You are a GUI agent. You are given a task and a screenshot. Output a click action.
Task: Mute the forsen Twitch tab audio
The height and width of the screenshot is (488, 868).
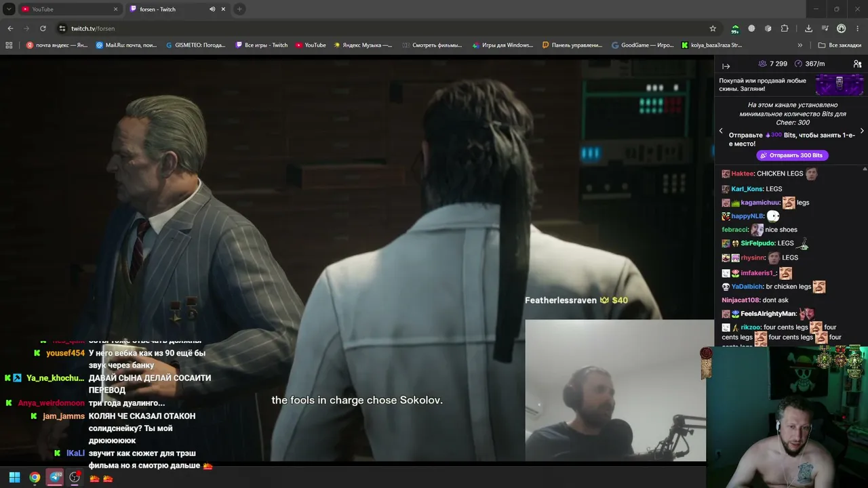[x=212, y=9]
